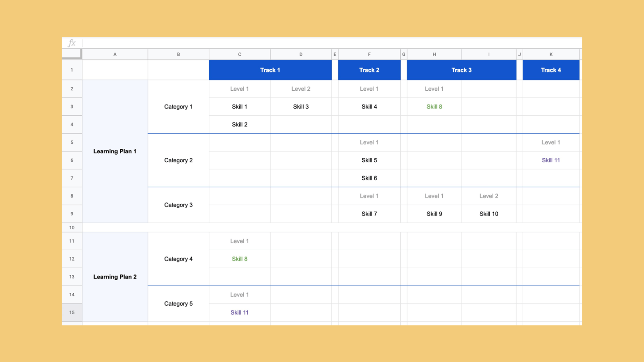Image resolution: width=644 pixels, height=362 pixels.
Task: Click the Track 1 header cell
Action: [270, 70]
